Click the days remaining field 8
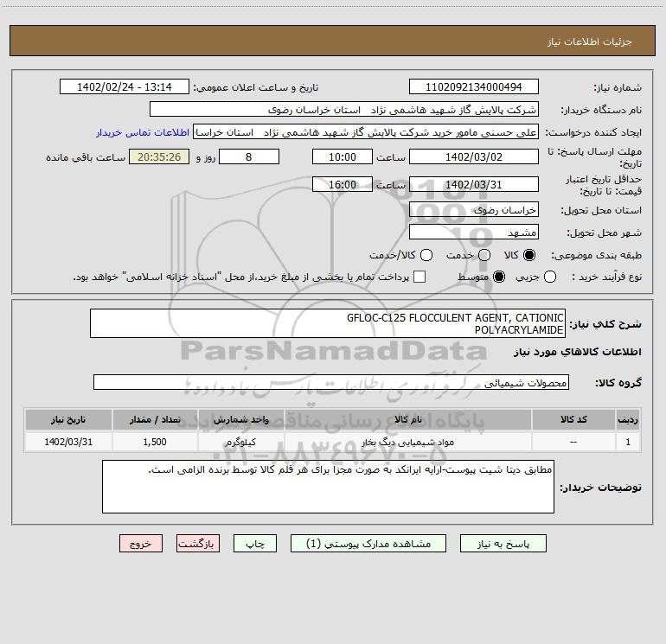666x644 pixels. point(249,156)
